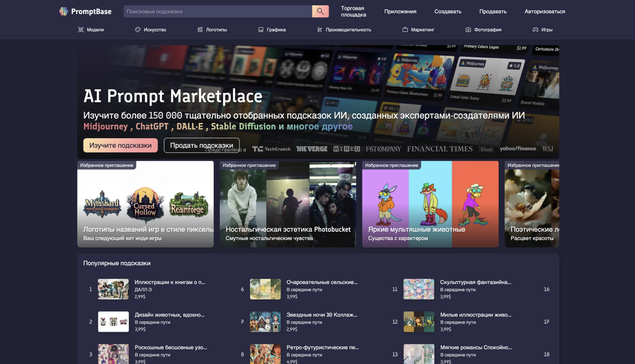Open the Поэтические featured card

pyautogui.click(x=532, y=204)
